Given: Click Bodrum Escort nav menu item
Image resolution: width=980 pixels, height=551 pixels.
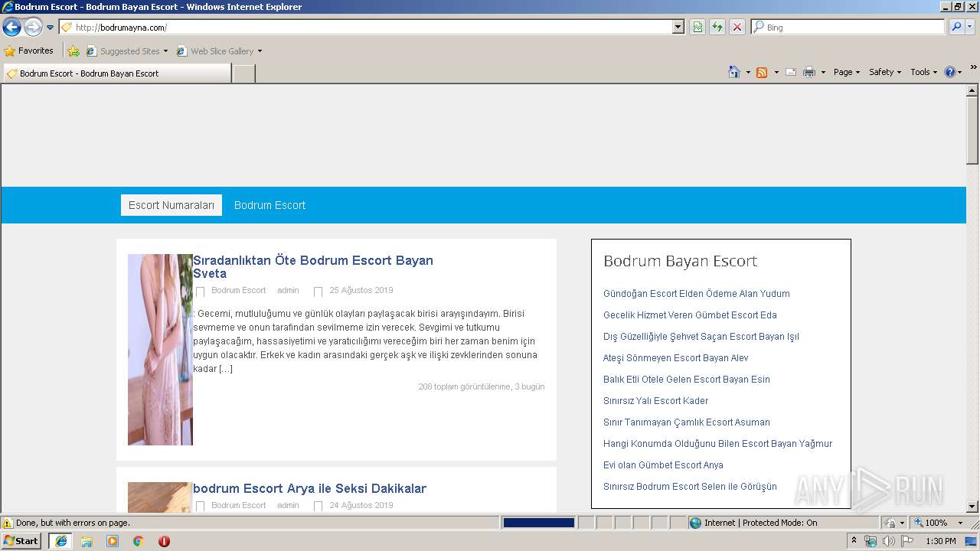Looking at the screenshot, I should pyautogui.click(x=269, y=205).
